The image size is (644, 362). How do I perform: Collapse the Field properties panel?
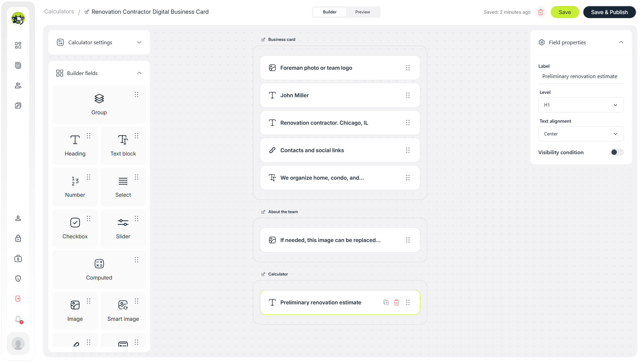(621, 42)
